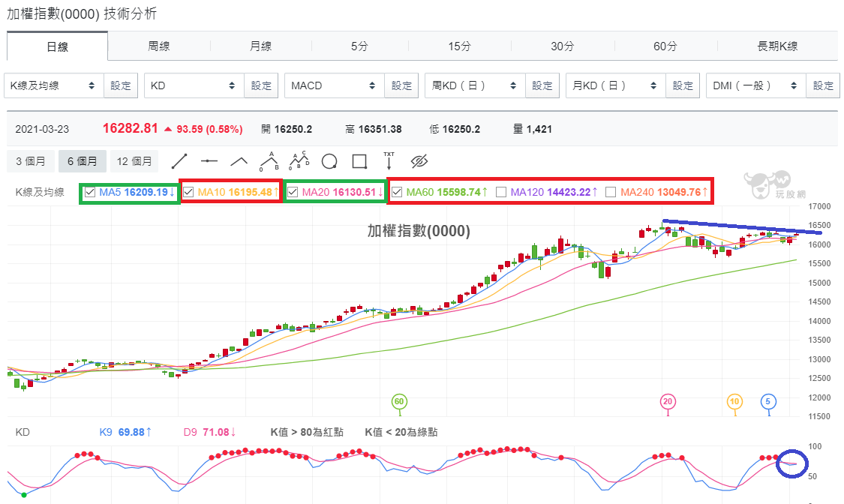Click the date 2021-03-23
The height and width of the screenshot is (504, 844).
(x=42, y=129)
